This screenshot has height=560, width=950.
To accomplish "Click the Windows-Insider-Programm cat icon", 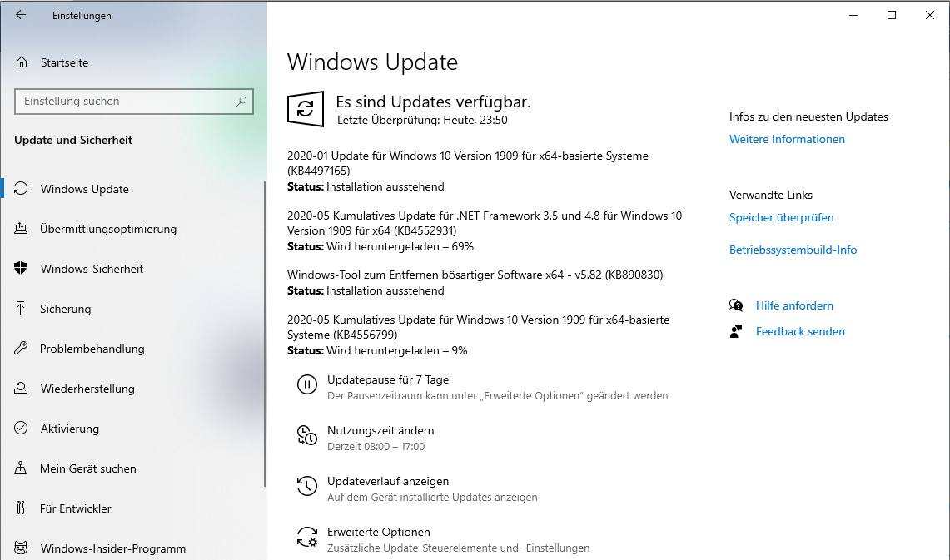I will click(x=21, y=548).
